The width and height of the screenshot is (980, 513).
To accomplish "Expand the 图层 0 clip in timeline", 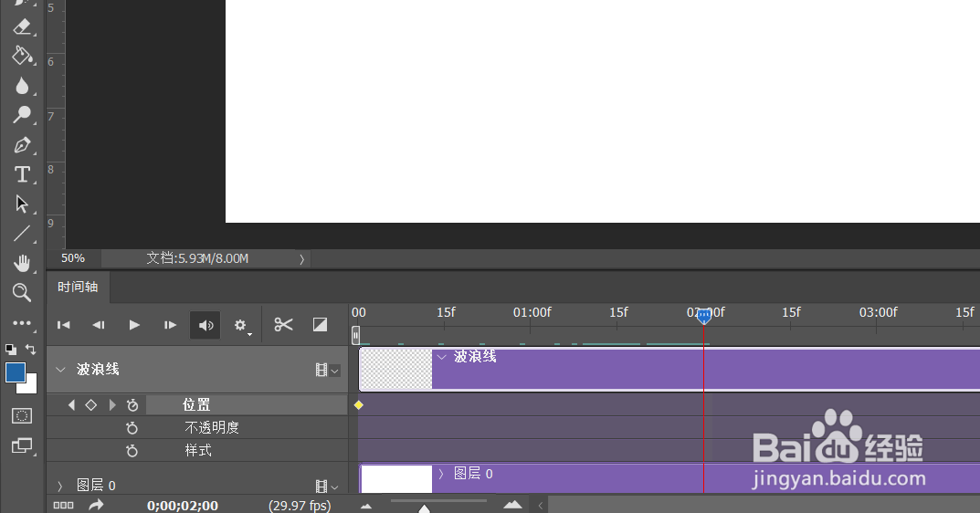I will tap(440, 474).
